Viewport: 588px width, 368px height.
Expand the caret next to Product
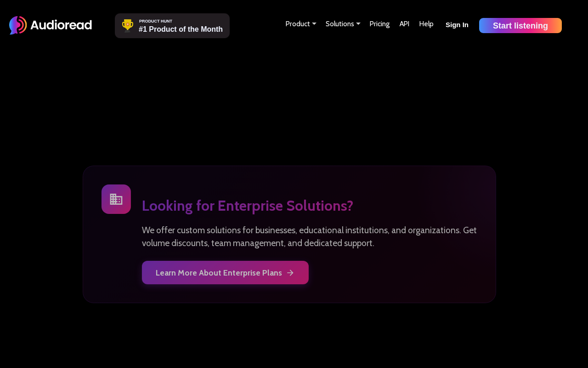point(314,24)
